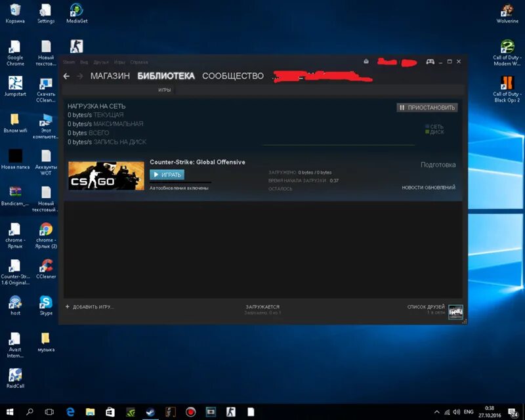
Task: Select the Скачать CClean... desktop icon
Action: tap(46, 90)
